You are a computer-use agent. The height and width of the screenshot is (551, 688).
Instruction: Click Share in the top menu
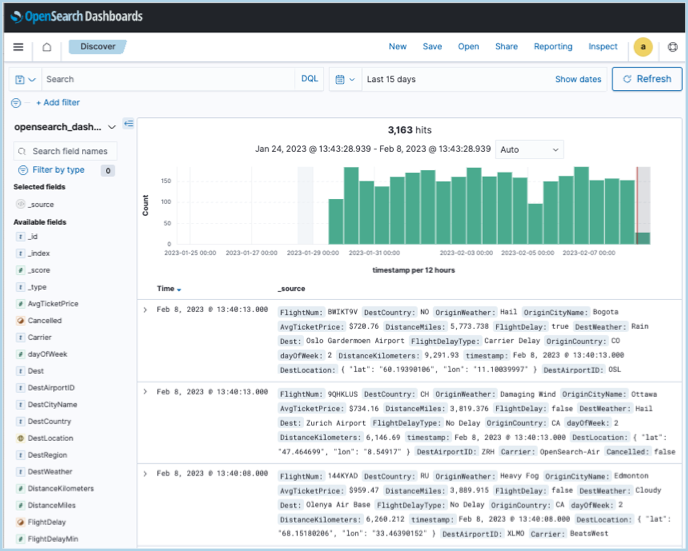click(506, 47)
